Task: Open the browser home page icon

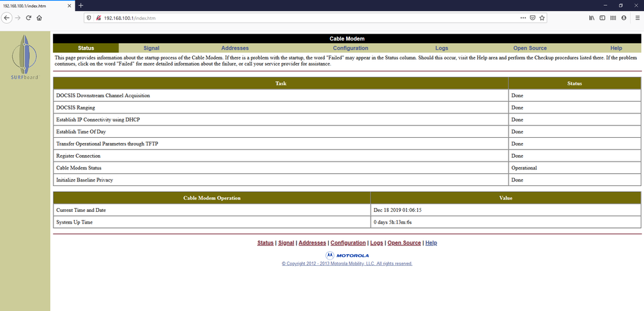Action: click(x=39, y=18)
